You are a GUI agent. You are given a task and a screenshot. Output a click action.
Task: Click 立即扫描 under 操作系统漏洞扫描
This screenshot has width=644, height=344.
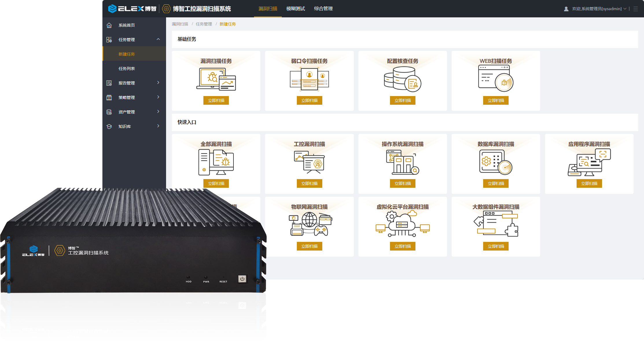(402, 183)
